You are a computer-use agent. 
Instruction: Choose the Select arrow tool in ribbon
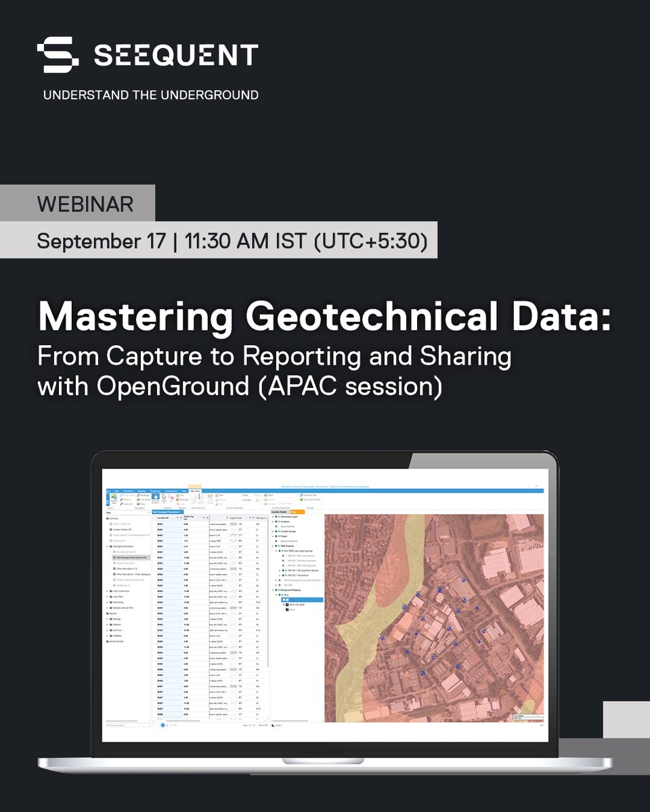point(164,499)
